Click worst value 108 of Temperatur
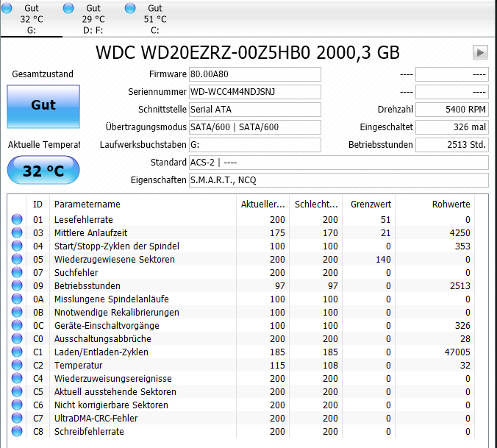Screen dimensions: 497x448 tap(330, 366)
